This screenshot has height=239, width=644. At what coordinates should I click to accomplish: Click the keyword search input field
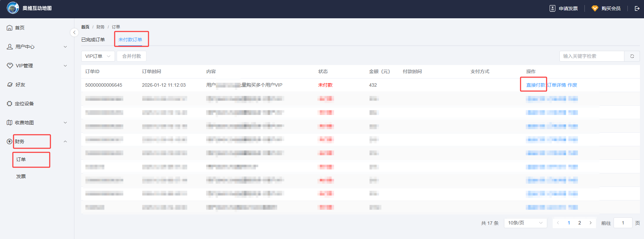pos(591,56)
